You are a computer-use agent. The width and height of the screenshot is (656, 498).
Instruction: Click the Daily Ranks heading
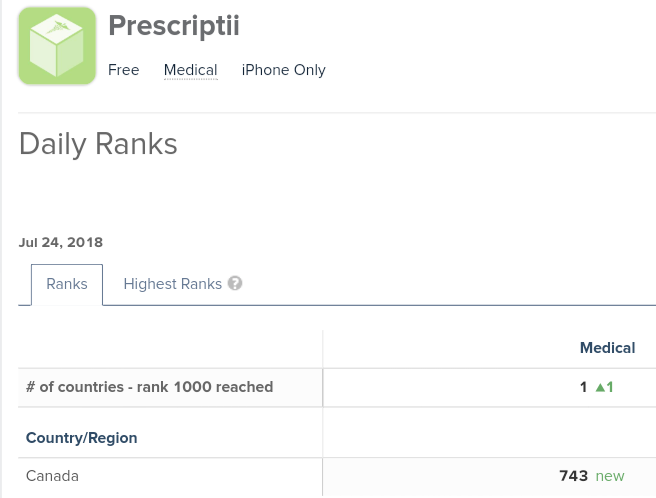pos(98,144)
